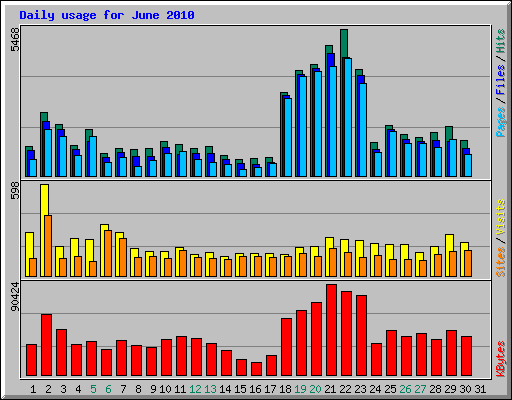Click day 31 on the x-axis
512x400 pixels.
pyautogui.click(x=480, y=389)
